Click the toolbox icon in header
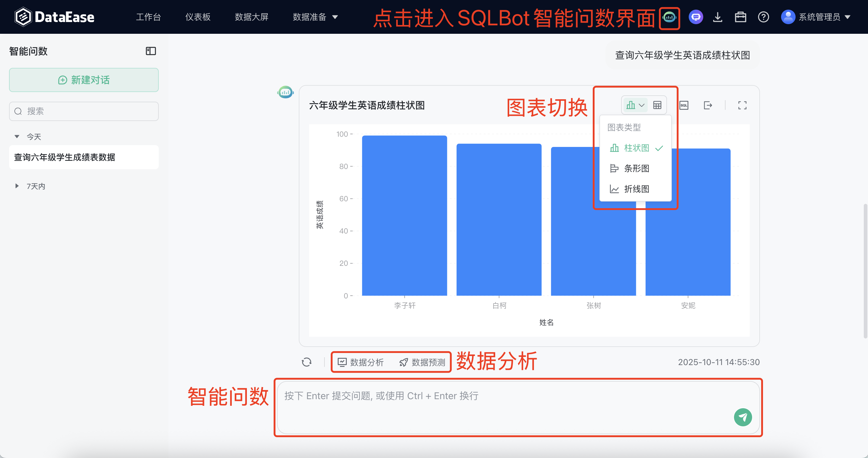The image size is (868, 458). (x=740, y=17)
